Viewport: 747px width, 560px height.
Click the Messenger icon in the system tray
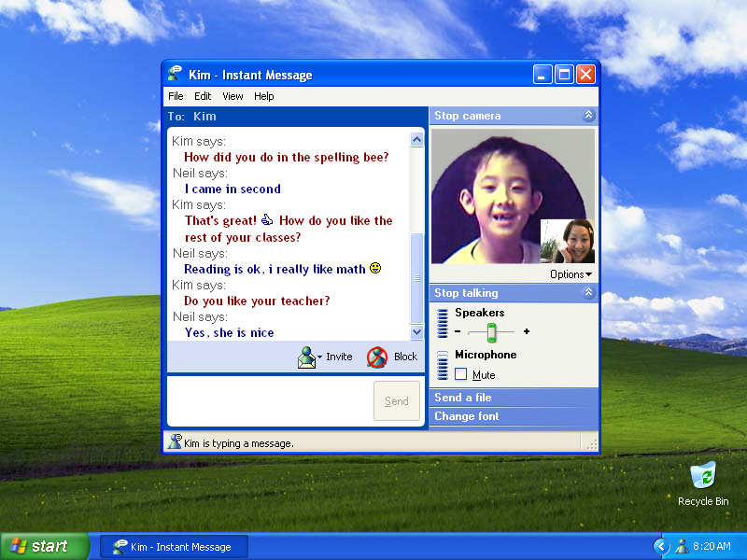pyautogui.click(x=682, y=546)
